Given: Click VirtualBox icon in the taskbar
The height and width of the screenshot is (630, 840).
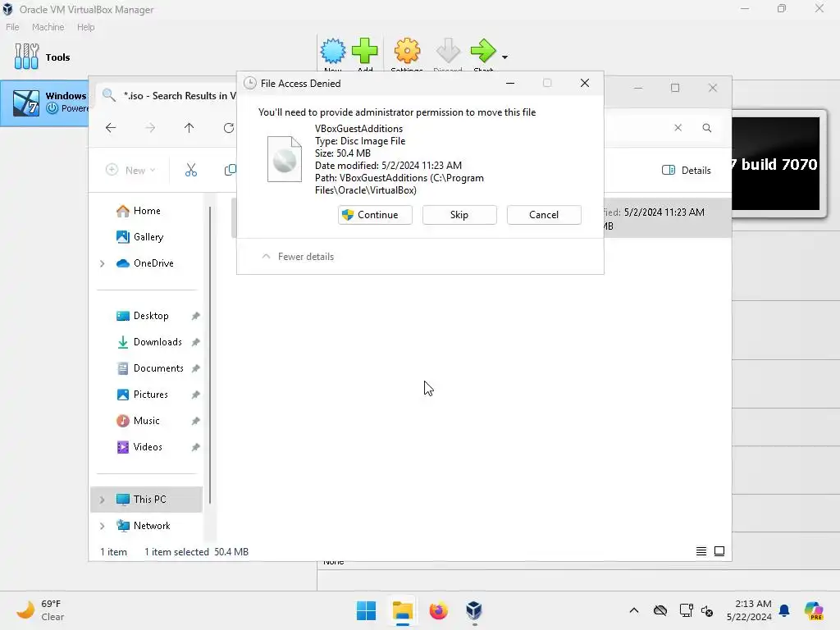Looking at the screenshot, I should point(474,610).
